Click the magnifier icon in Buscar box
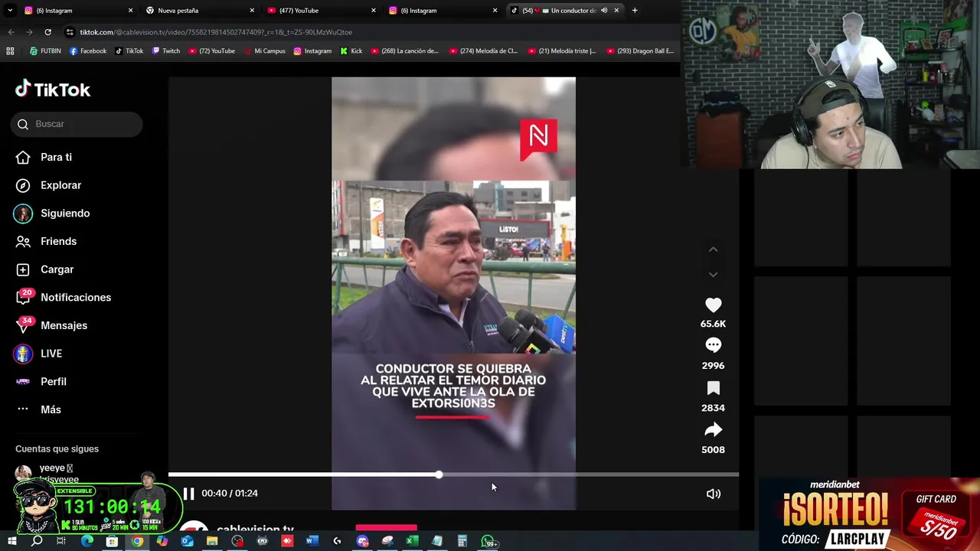 point(23,124)
